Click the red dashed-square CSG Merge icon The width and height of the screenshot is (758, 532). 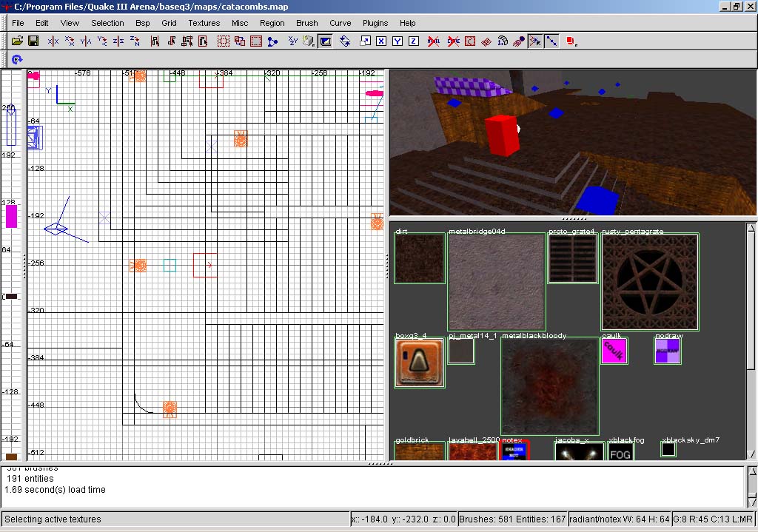[x=256, y=41]
